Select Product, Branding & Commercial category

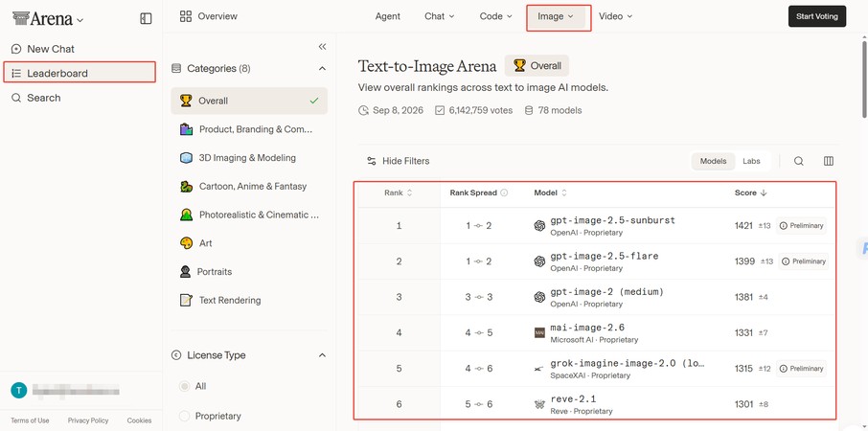249,129
